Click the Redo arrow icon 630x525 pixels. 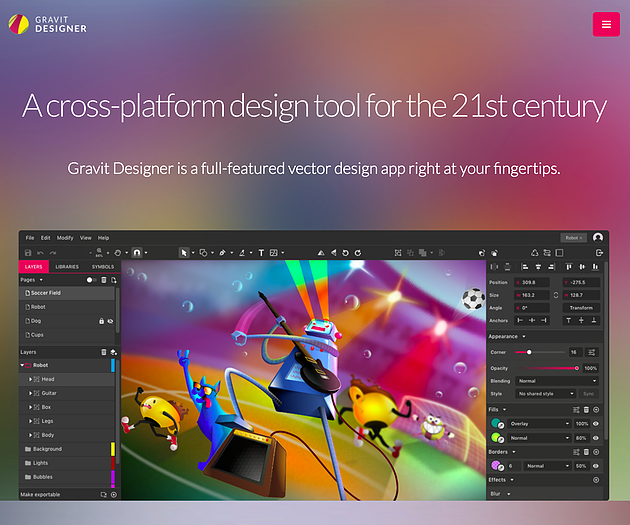click(53, 253)
